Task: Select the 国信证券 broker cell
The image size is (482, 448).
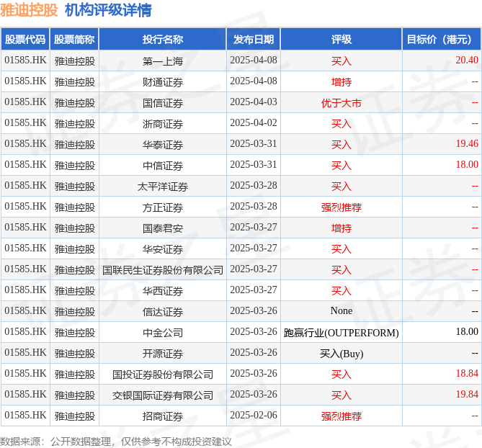Action: pos(163,103)
